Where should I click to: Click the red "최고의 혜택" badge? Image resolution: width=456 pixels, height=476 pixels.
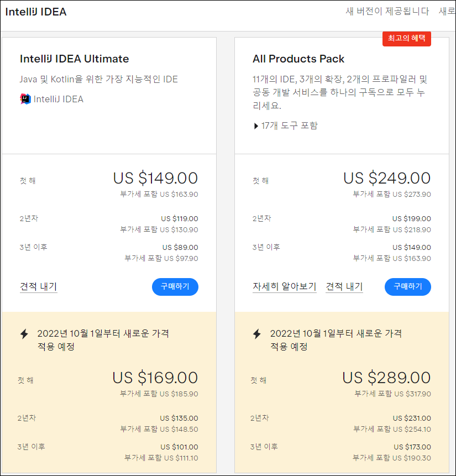pyautogui.click(x=406, y=38)
